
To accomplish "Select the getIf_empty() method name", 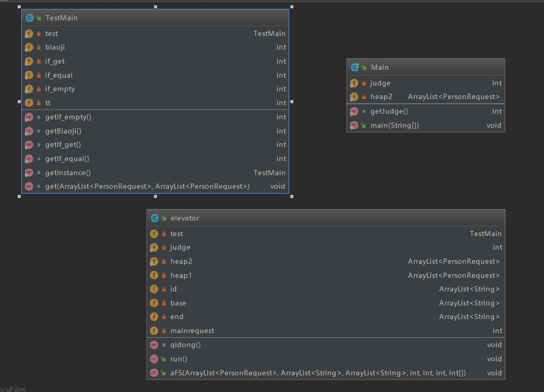I will click(68, 117).
